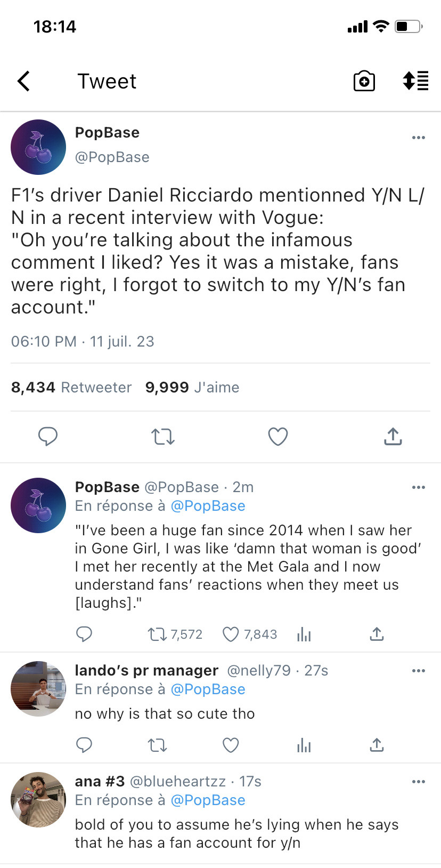Open @PopBase link in ana #3 reply
The image size is (441, 868).
[x=208, y=800]
